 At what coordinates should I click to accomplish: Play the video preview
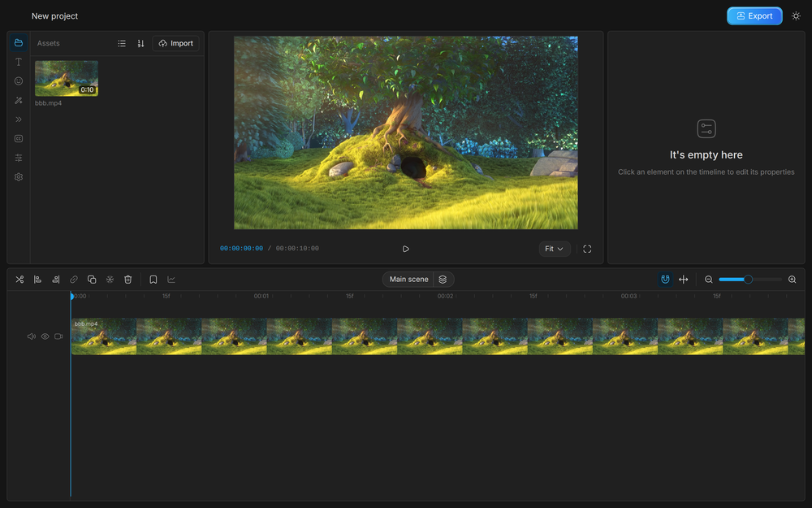coord(406,249)
